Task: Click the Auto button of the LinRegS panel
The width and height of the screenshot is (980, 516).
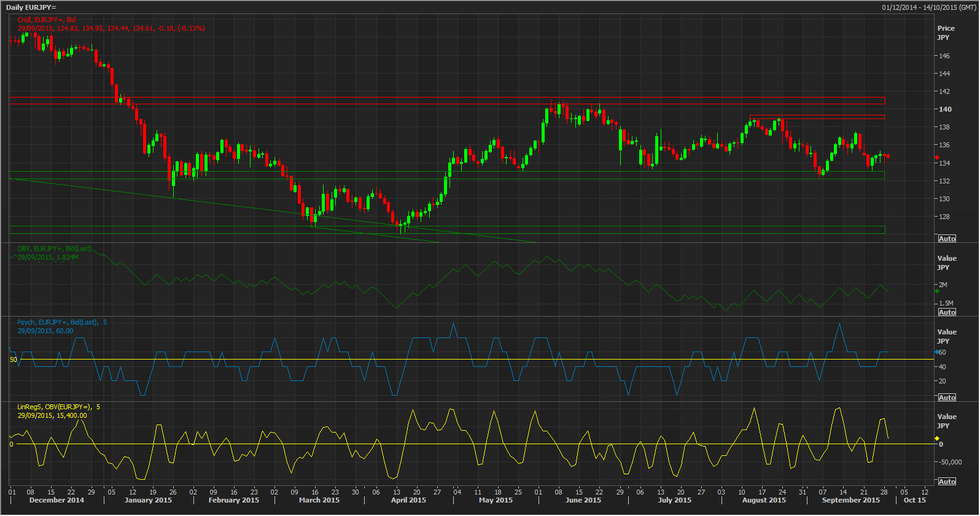Action: coord(947,482)
